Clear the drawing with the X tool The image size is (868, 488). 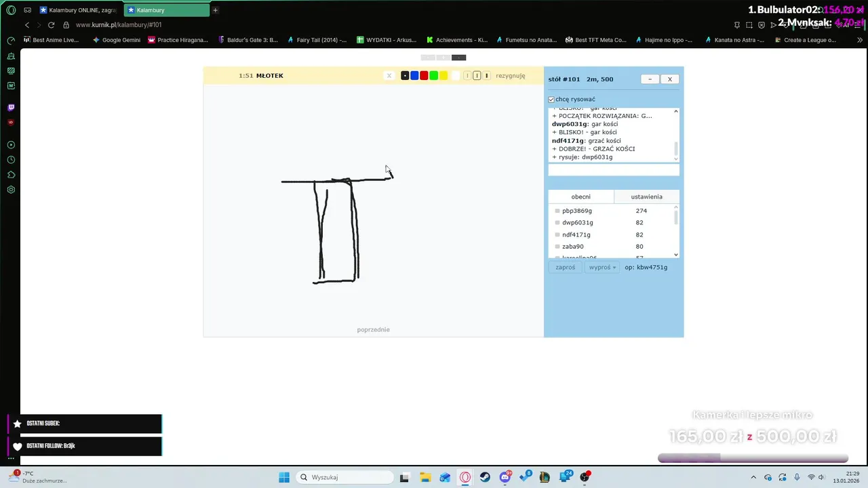click(389, 75)
